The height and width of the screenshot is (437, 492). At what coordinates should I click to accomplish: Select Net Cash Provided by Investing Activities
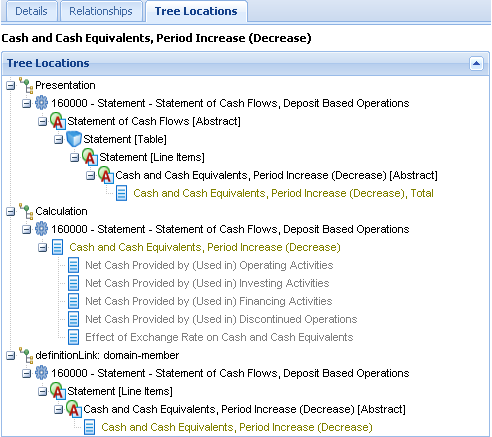point(207,283)
